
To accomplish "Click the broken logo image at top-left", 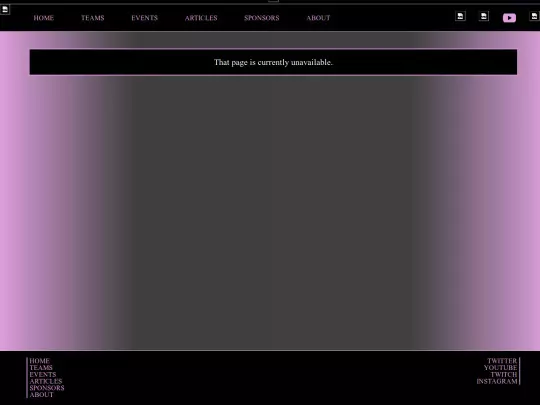I will pos(5,9).
